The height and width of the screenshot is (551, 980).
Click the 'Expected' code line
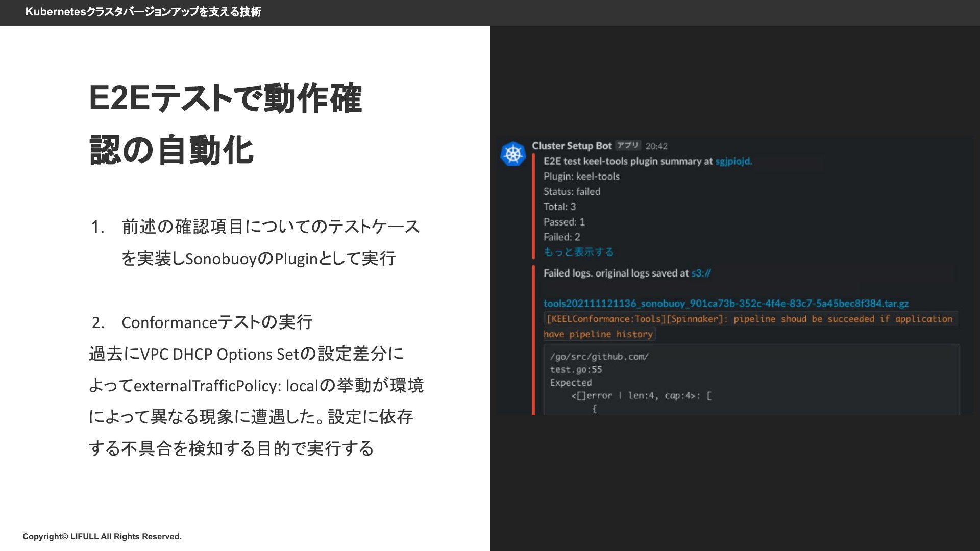tap(571, 383)
